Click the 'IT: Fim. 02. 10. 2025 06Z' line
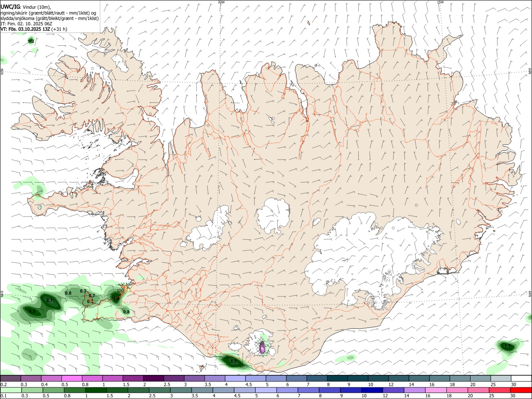 point(26,24)
